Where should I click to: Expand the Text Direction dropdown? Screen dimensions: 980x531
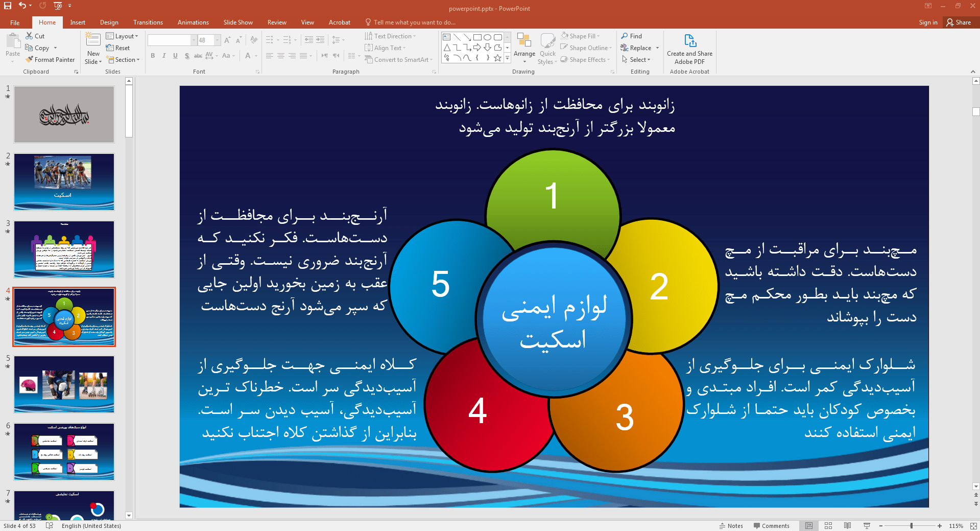point(391,36)
